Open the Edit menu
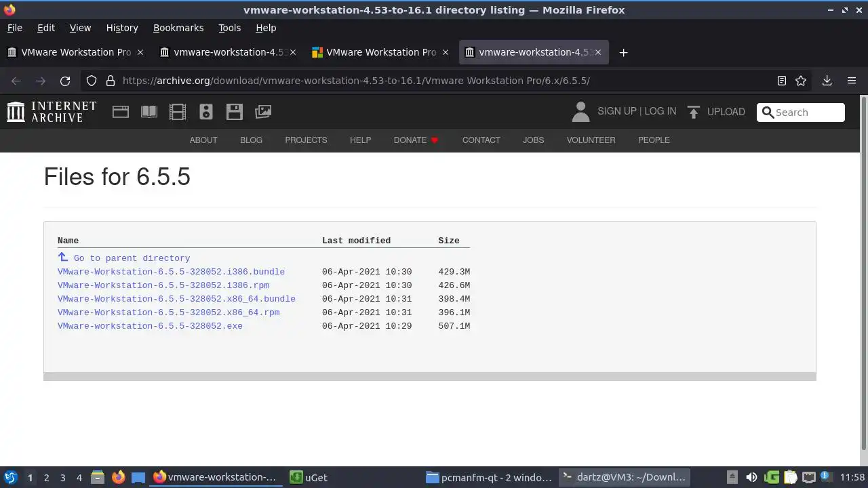The height and width of the screenshot is (488, 868). (46, 28)
